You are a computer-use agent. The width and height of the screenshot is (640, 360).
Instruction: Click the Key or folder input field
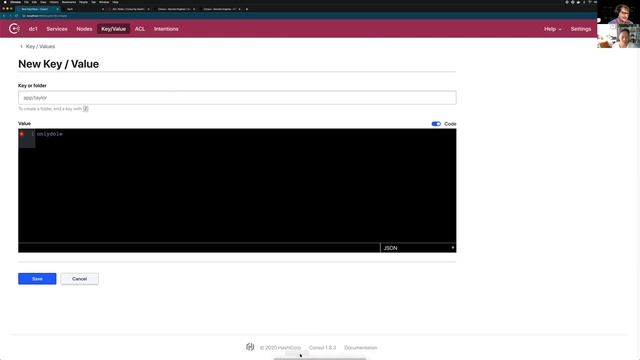(x=237, y=98)
